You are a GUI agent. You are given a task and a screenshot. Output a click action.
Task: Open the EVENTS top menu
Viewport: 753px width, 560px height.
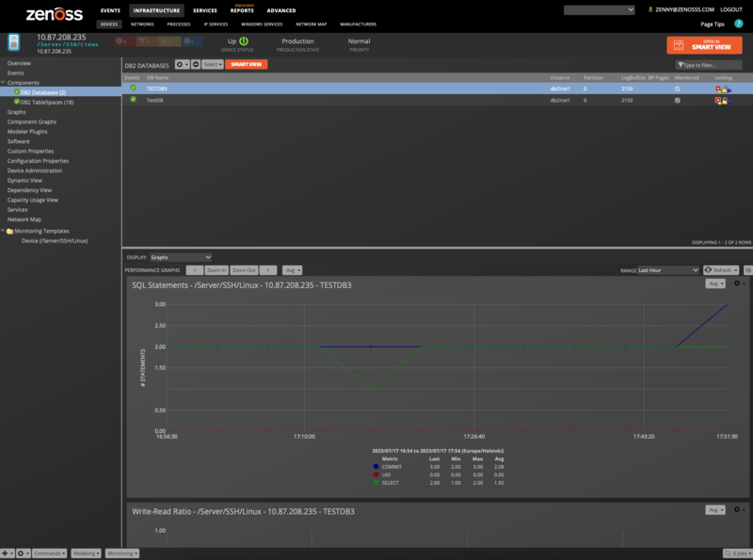point(110,10)
